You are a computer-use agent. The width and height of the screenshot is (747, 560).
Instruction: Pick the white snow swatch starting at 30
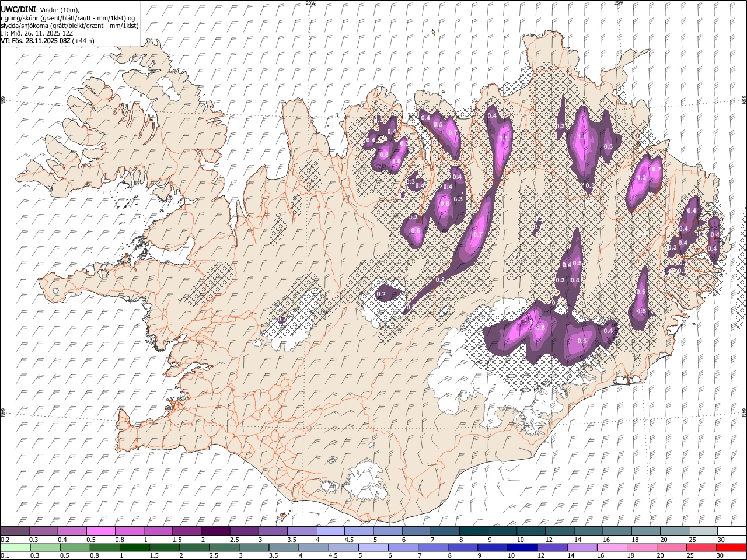click(732, 531)
